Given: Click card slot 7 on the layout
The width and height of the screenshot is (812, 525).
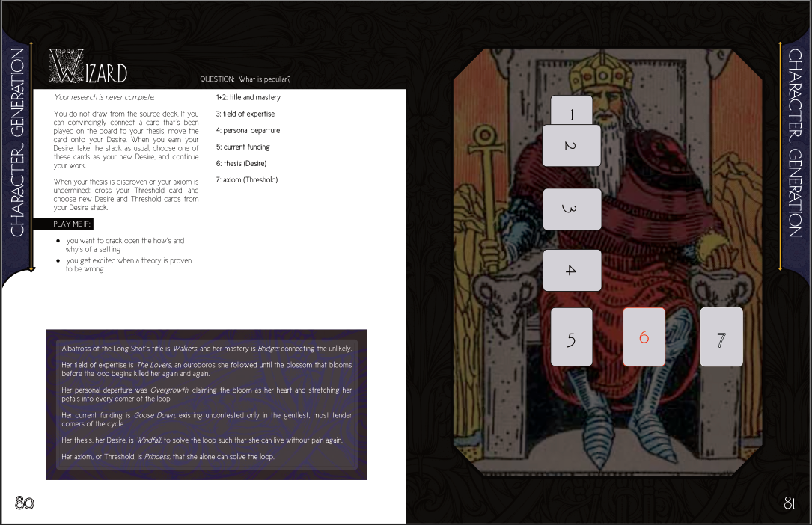Looking at the screenshot, I should click(721, 337).
